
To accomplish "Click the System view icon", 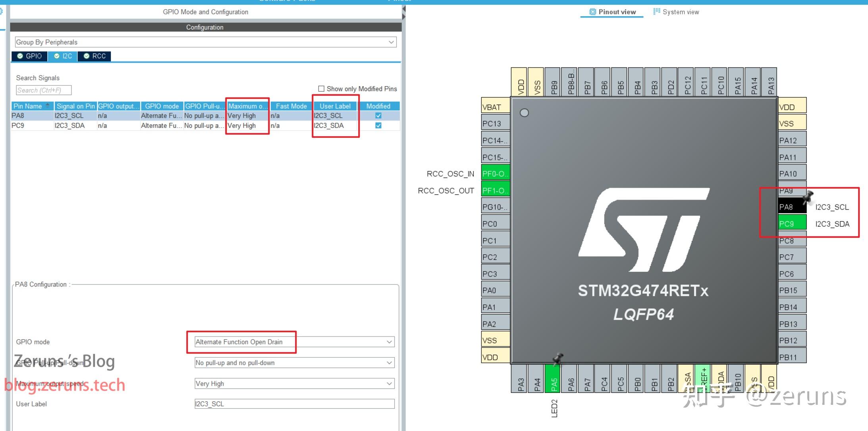I will pos(657,12).
